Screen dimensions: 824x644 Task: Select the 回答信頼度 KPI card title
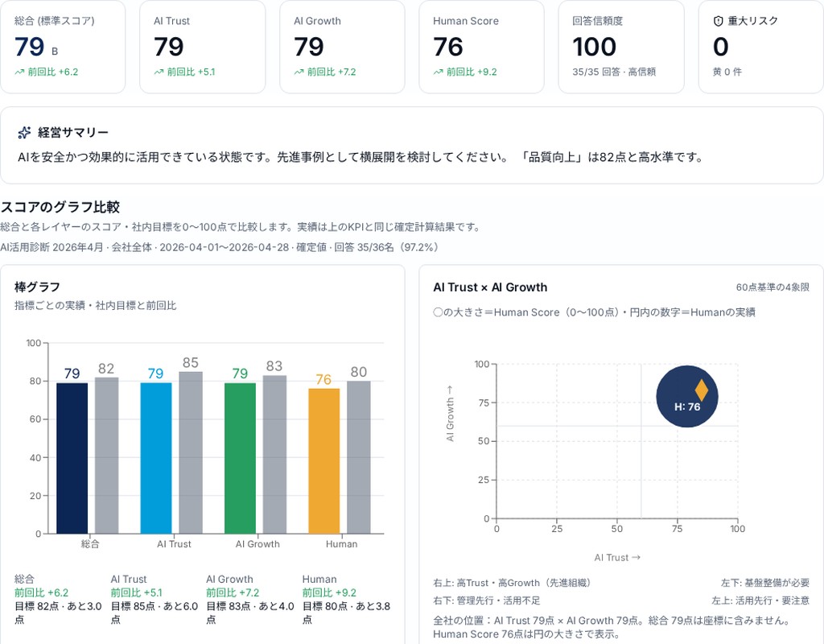click(x=598, y=21)
